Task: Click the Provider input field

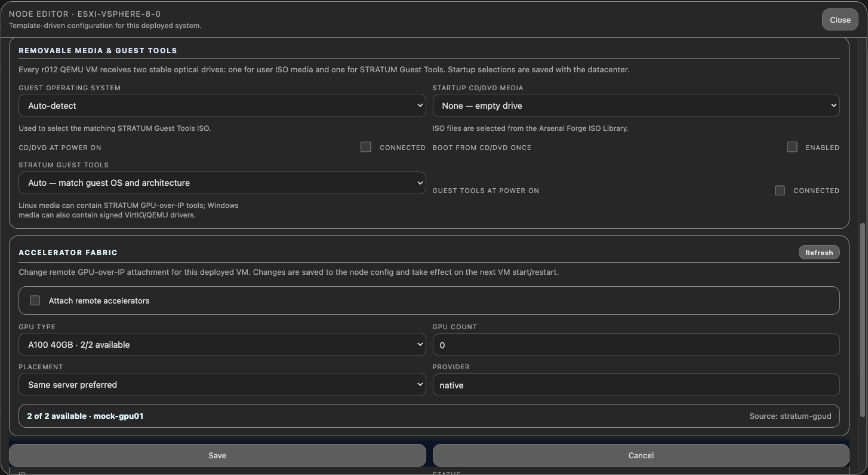Action: click(x=636, y=385)
